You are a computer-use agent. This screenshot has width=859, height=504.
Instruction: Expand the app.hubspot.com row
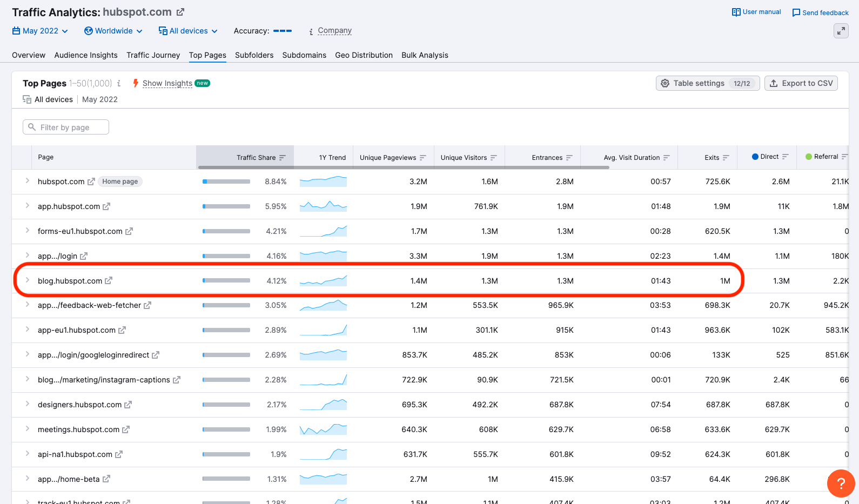(28, 206)
